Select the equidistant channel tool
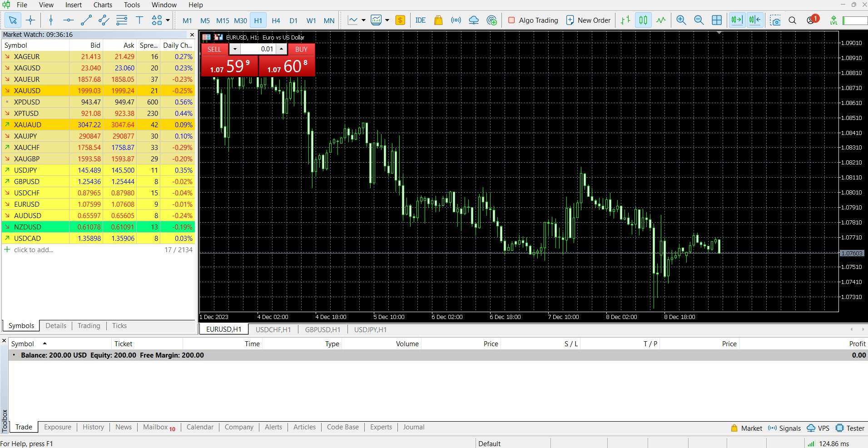Image resolution: width=868 pixels, height=448 pixels. 104,20
